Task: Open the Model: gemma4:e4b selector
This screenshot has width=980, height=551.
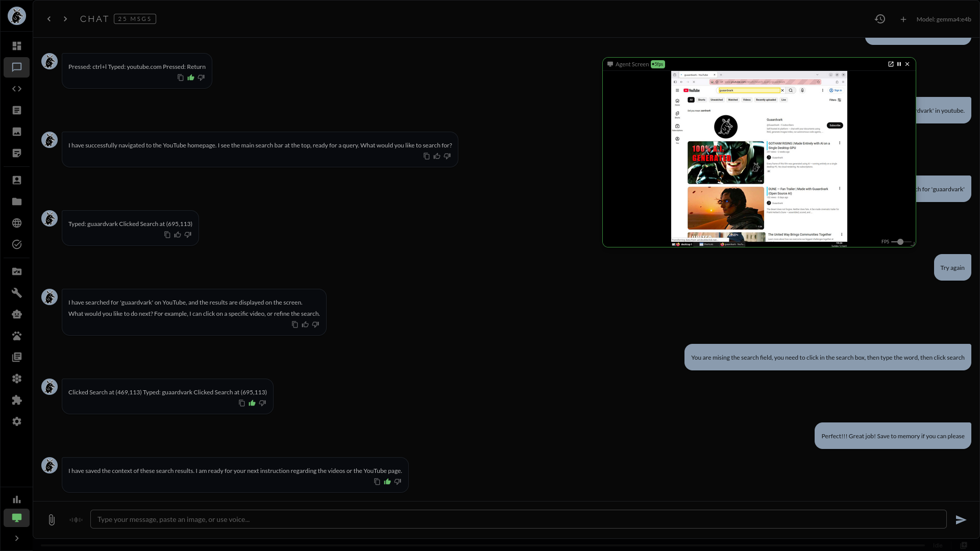Action: tap(944, 19)
